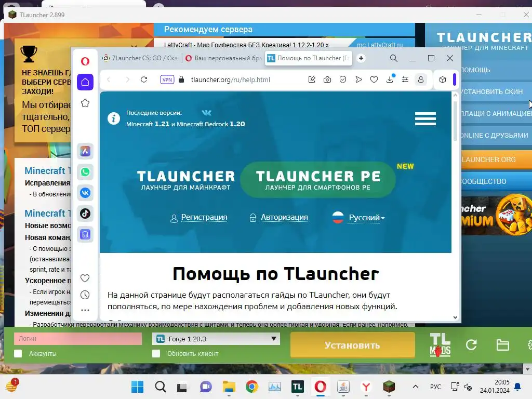Select the Помощь по TLauncher tab
532x399 pixels.
[x=309, y=58]
